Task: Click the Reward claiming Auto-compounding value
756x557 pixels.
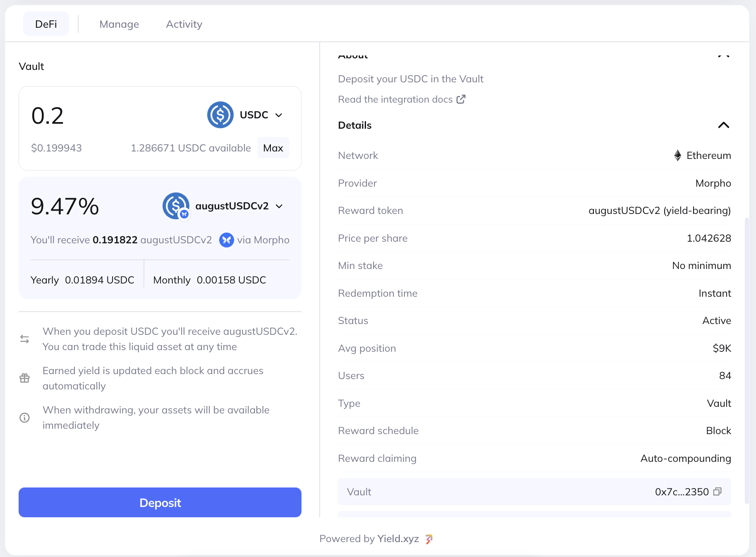Action: pos(686,459)
